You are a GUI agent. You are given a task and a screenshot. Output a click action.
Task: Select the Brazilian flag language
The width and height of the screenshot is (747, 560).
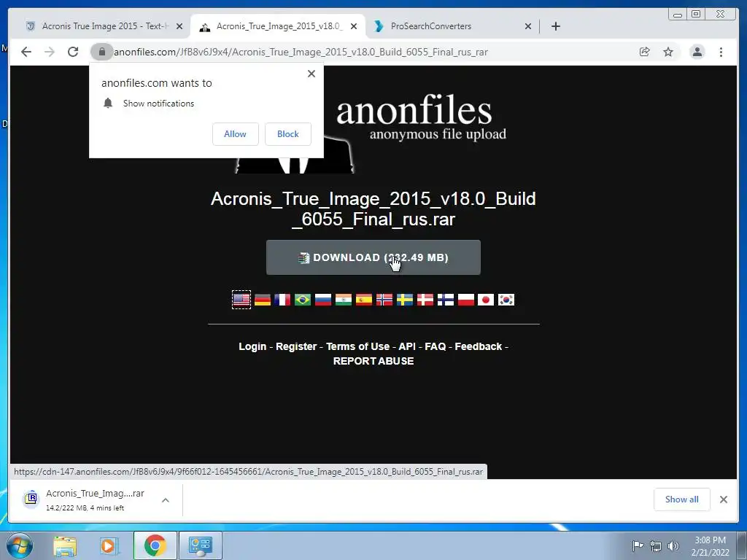click(303, 300)
